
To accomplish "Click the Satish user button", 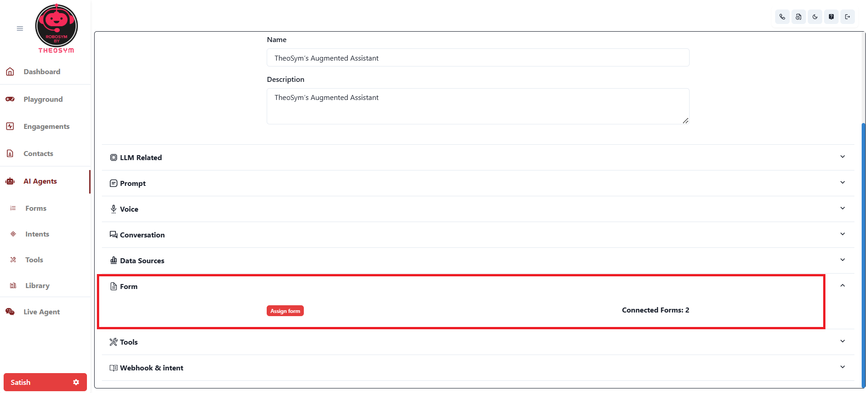I will pyautogui.click(x=45, y=382).
